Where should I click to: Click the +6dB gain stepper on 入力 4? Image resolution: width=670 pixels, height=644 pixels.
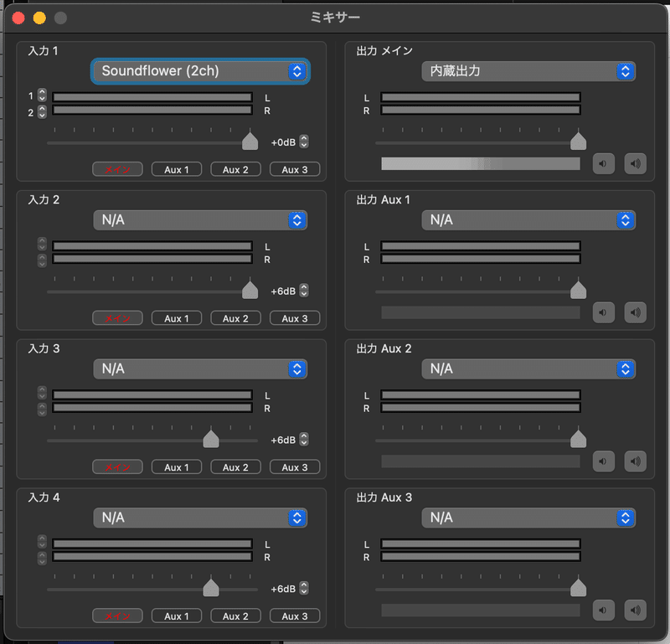pyautogui.click(x=304, y=588)
